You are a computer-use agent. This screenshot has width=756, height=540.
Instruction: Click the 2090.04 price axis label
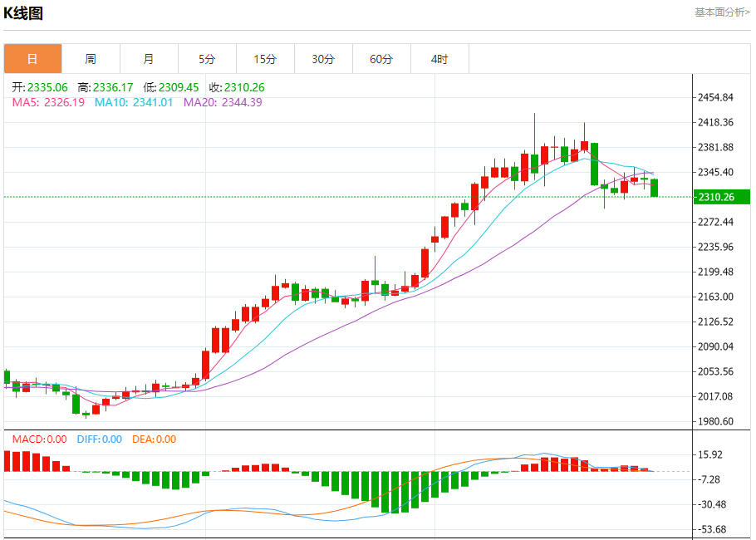(715, 346)
